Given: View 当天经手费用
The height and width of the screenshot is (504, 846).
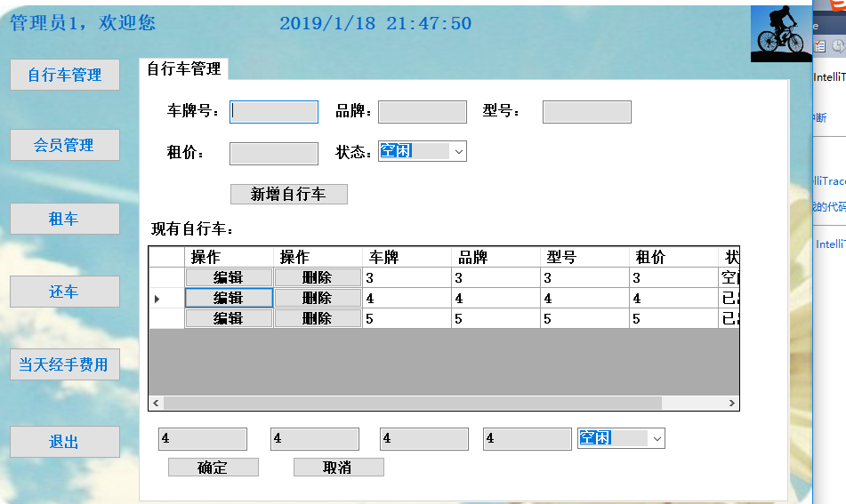Looking at the screenshot, I should tap(65, 364).
